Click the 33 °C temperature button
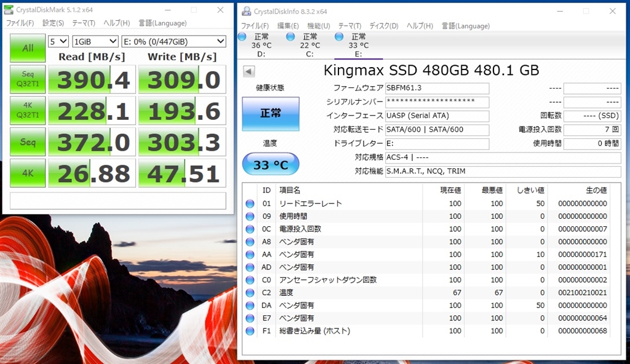Viewport: 630px width, 364px height. (271, 164)
